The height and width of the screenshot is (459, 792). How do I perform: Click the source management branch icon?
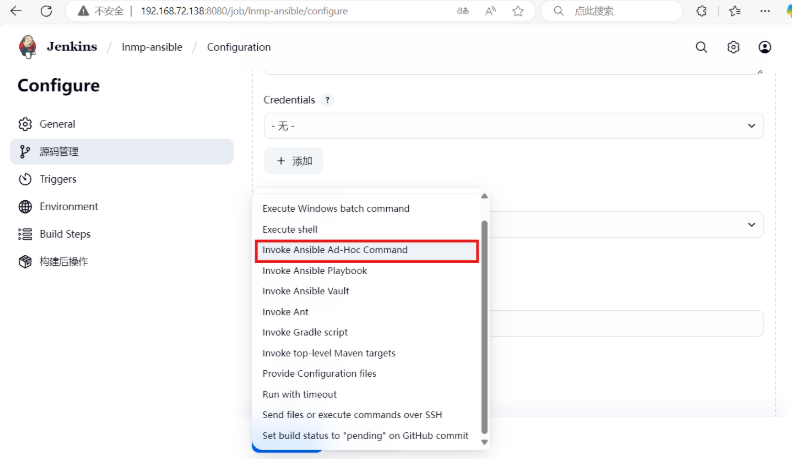[25, 151]
